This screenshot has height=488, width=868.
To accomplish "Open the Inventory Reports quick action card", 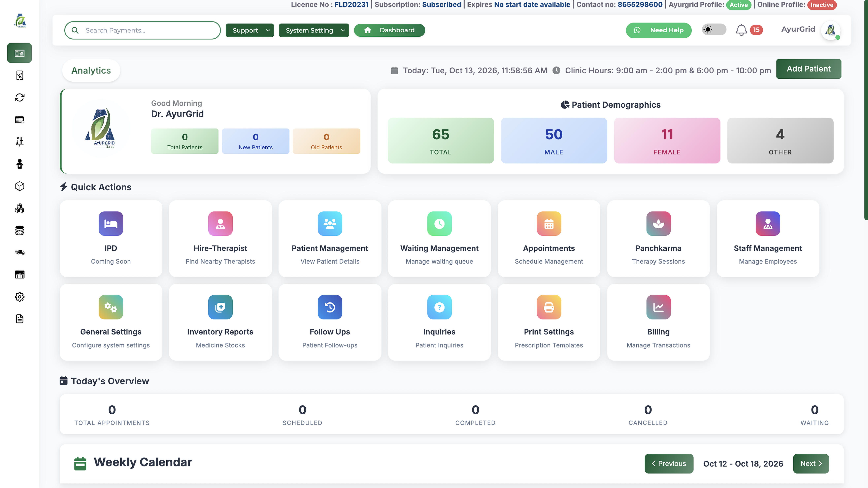I will tap(220, 322).
